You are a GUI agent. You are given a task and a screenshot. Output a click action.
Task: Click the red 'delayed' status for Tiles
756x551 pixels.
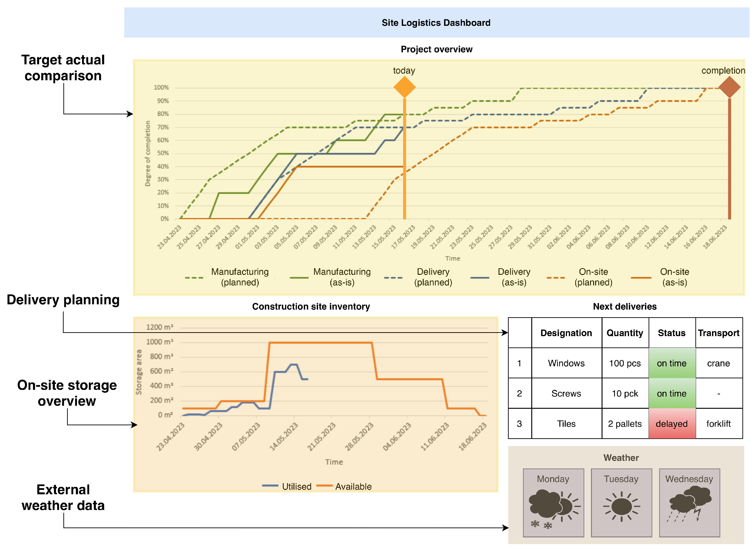pos(671,424)
